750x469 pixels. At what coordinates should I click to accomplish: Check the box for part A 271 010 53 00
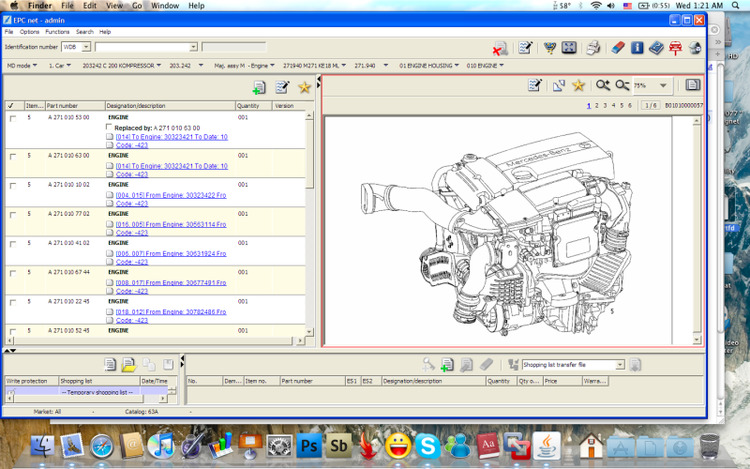[x=13, y=118]
